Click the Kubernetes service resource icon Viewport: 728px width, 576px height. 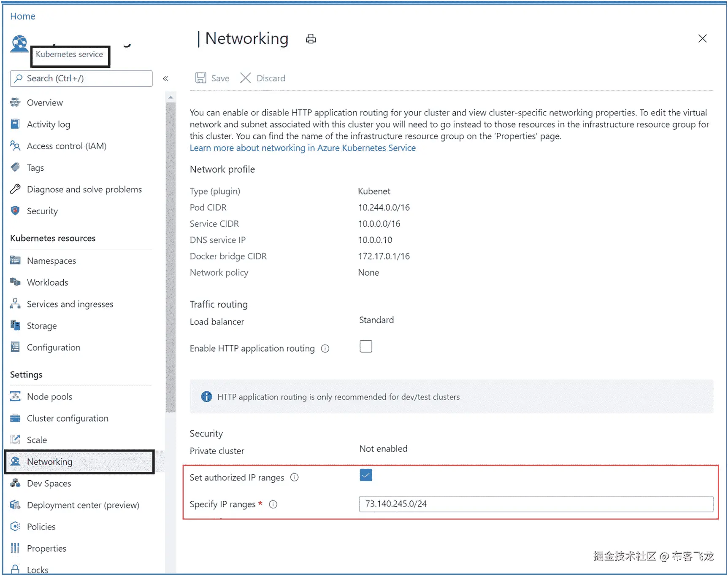click(19, 44)
